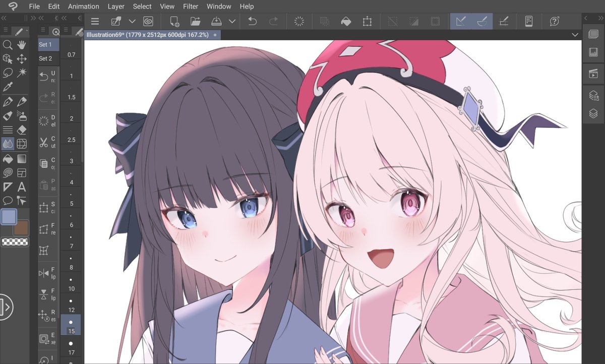The height and width of the screenshot is (364, 605).
Task: Select the Pencil tool
Action: pos(22,102)
